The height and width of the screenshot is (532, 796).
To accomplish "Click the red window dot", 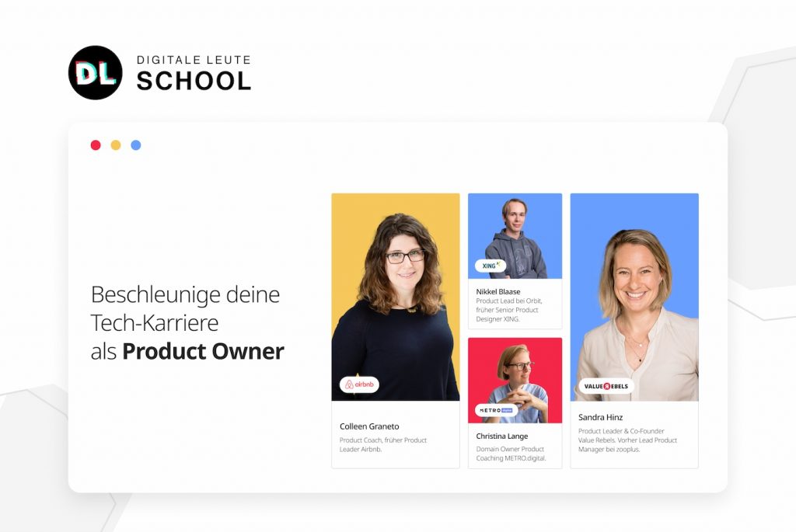I will pos(96,145).
